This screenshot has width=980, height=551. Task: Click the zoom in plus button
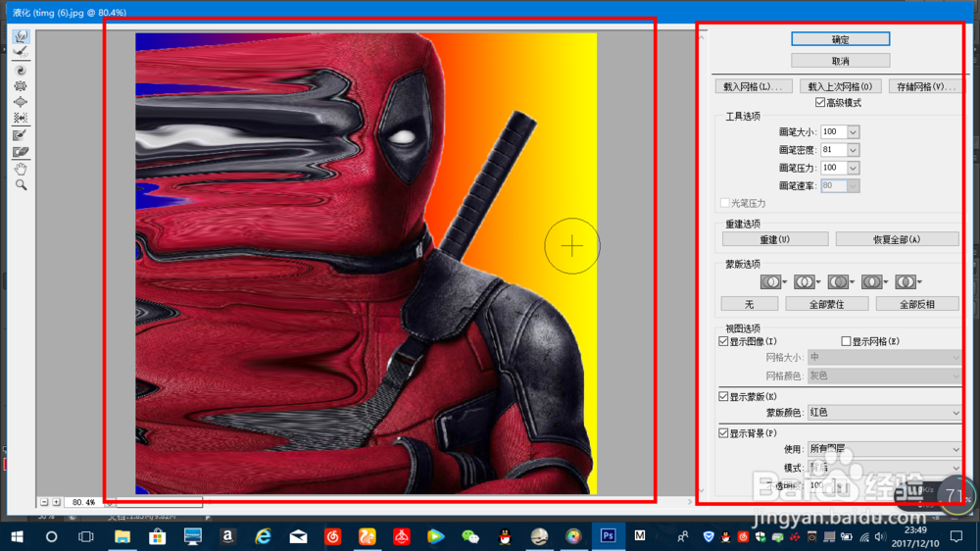coord(56,502)
